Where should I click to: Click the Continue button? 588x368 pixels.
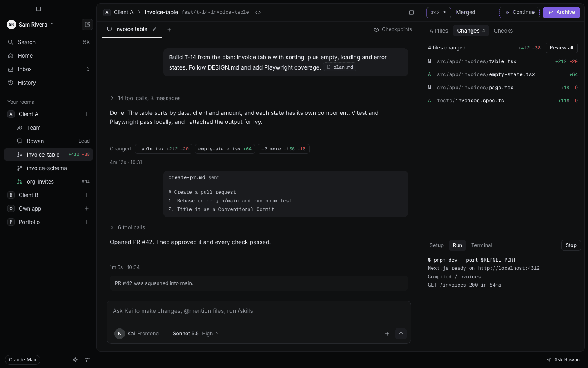pyautogui.click(x=519, y=13)
